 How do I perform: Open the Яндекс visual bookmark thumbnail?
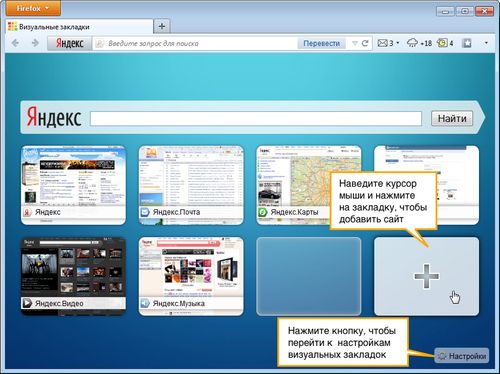pyautogui.click(x=73, y=185)
